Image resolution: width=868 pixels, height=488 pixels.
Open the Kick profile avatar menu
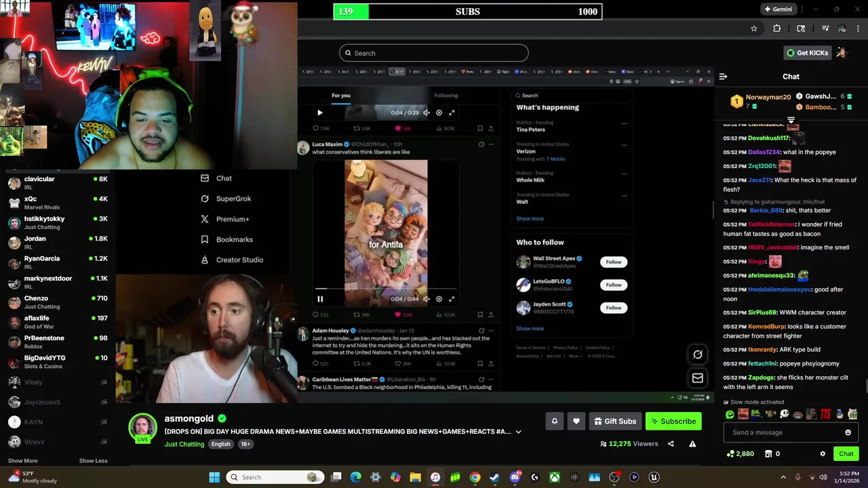842,53
